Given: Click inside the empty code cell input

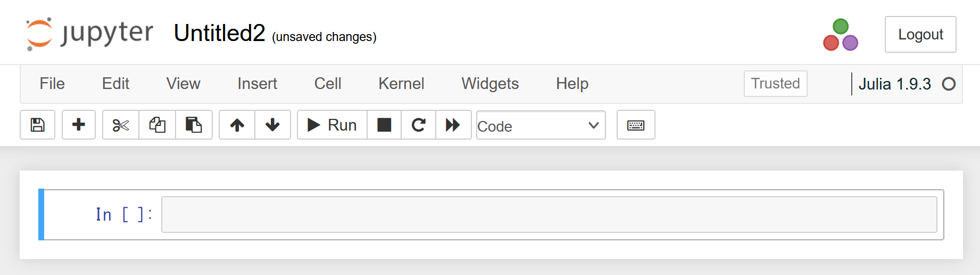Looking at the screenshot, I should point(549,215).
